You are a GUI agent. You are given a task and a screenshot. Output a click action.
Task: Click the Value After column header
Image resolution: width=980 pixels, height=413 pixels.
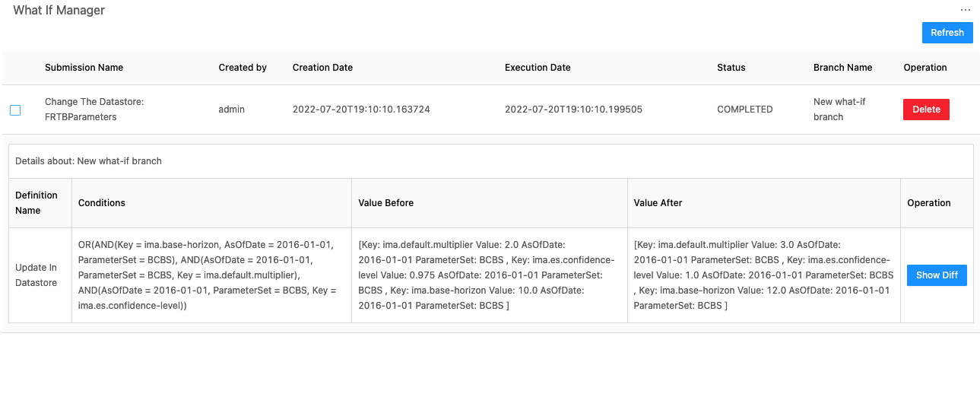click(658, 203)
